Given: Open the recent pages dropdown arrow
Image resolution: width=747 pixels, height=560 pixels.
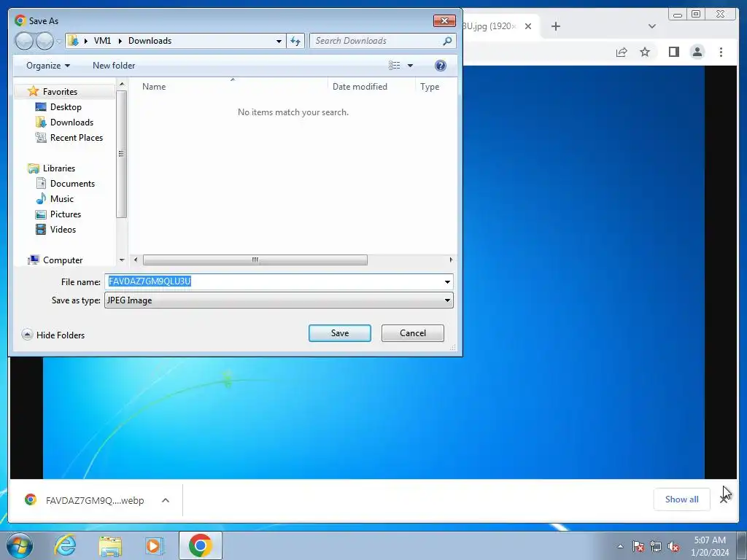Looking at the screenshot, I should click(x=58, y=41).
